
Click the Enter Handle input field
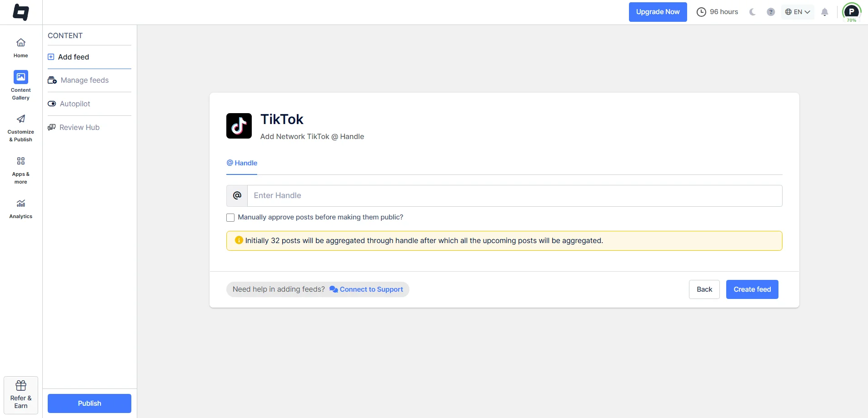point(514,196)
